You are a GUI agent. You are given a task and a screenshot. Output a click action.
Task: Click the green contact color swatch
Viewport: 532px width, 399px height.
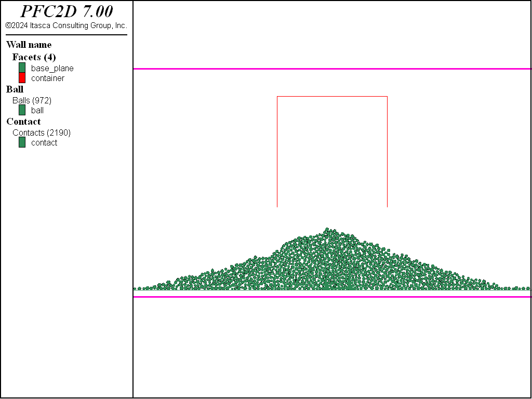[x=22, y=142]
